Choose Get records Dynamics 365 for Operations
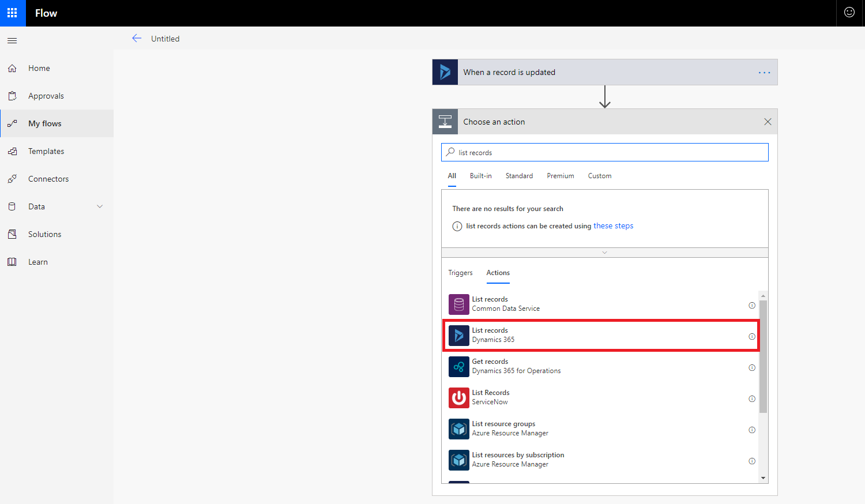This screenshot has width=865, height=504. pyautogui.click(x=601, y=366)
